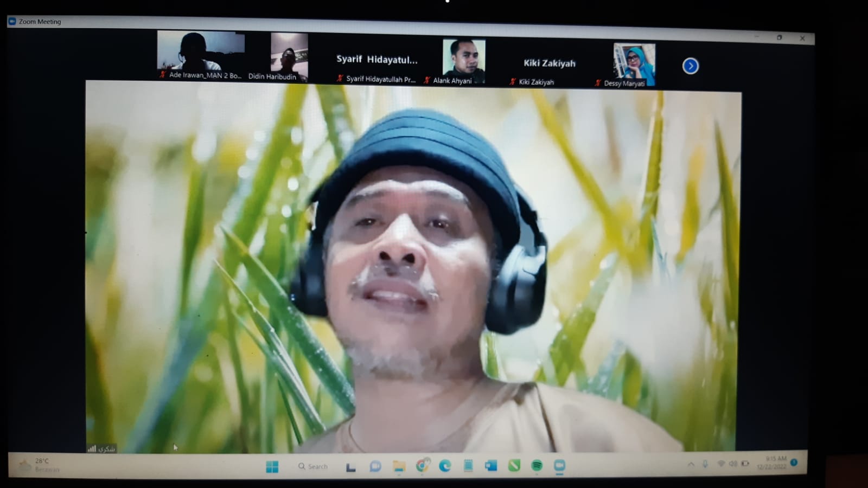Click speaker name label with signal bars
Viewport: 868px width, 488px height.
point(101,448)
